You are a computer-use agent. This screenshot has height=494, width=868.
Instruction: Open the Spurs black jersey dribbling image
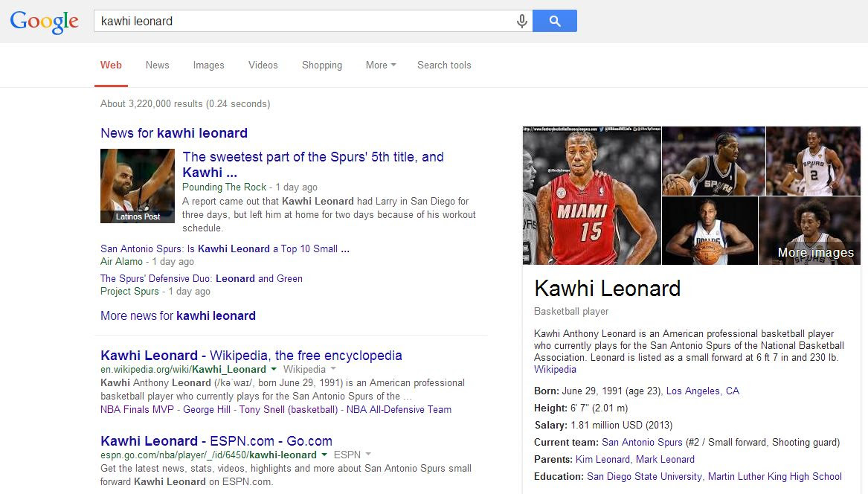coord(713,161)
